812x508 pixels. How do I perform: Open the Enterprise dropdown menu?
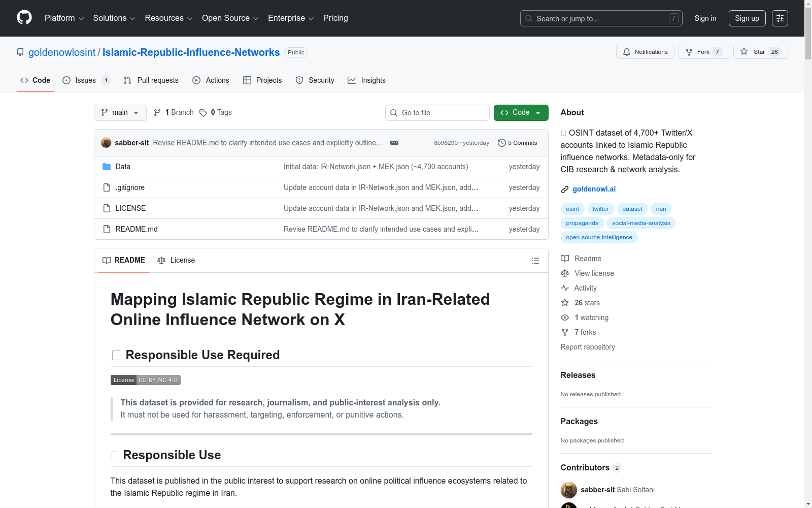291,18
